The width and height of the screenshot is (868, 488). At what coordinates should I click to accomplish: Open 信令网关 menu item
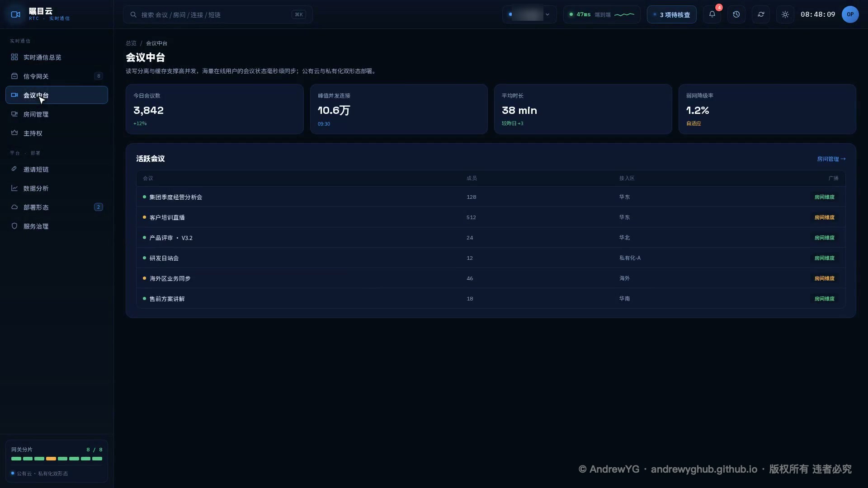pyautogui.click(x=57, y=76)
